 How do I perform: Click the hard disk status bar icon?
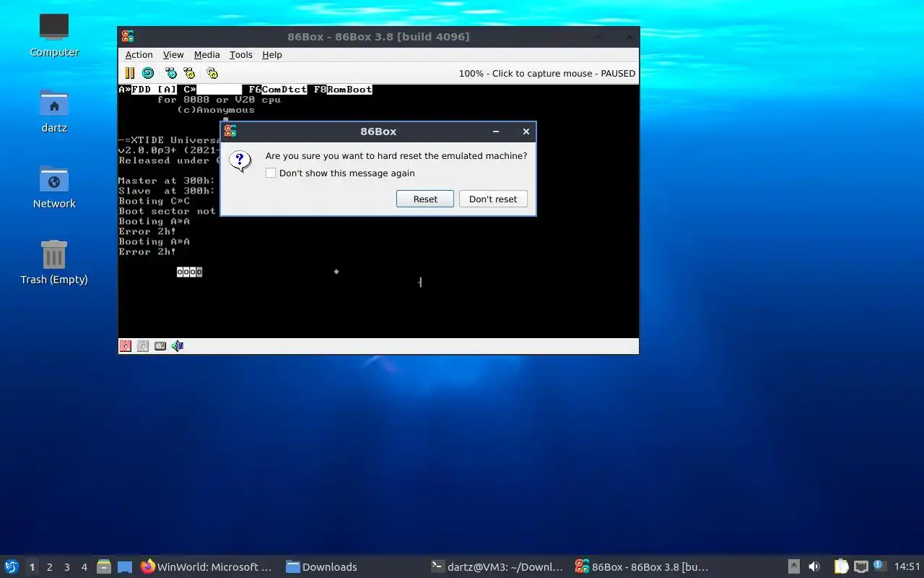tap(160, 346)
